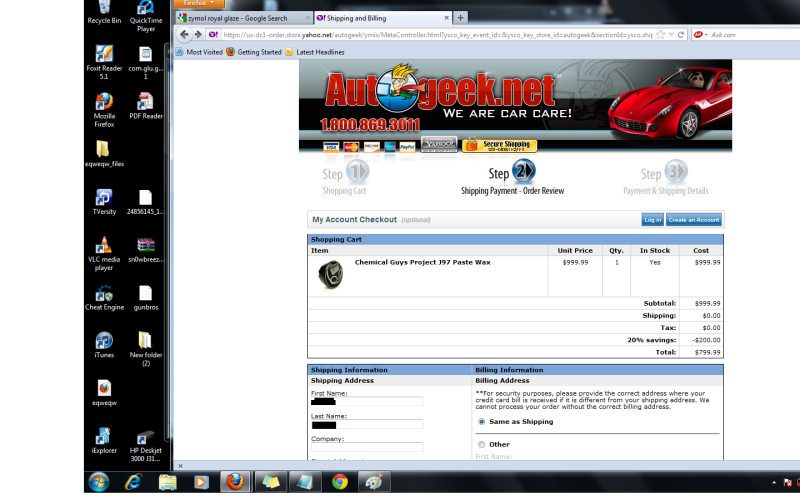The image size is (800, 500).
Task: Close the Shipping and Billing tab
Action: pyautogui.click(x=446, y=18)
